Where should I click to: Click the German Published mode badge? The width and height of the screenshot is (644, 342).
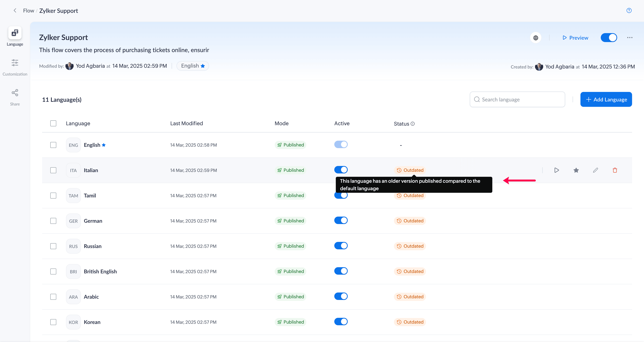[291, 221]
